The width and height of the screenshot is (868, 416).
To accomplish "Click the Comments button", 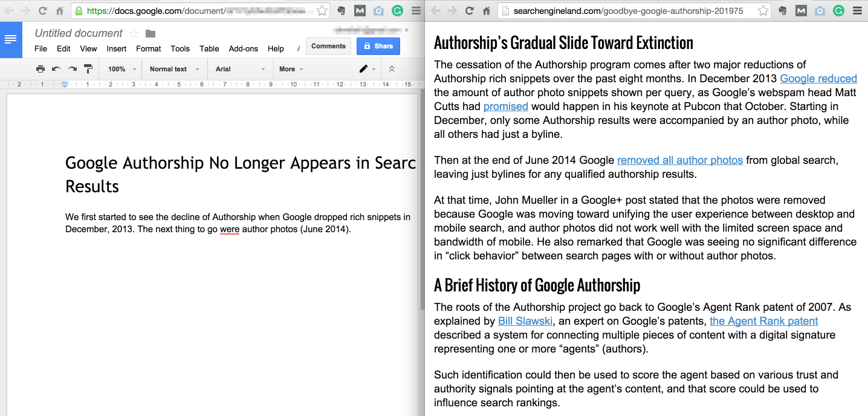I will (328, 46).
